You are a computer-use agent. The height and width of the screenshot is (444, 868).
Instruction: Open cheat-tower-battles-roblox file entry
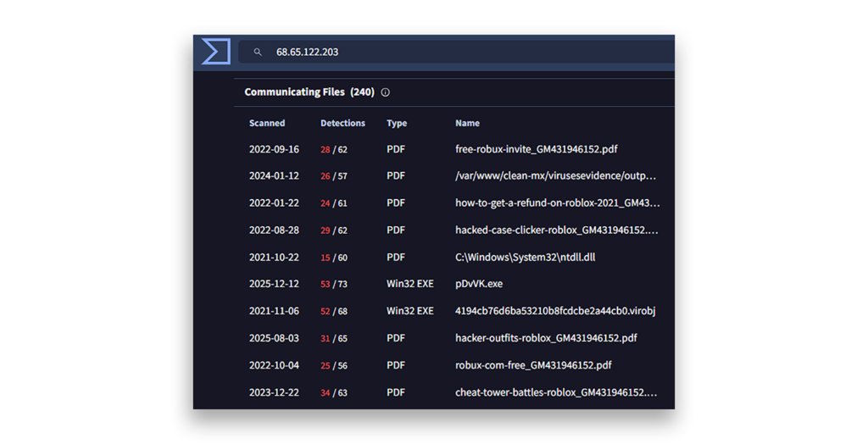pyautogui.click(x=556, y=392)
